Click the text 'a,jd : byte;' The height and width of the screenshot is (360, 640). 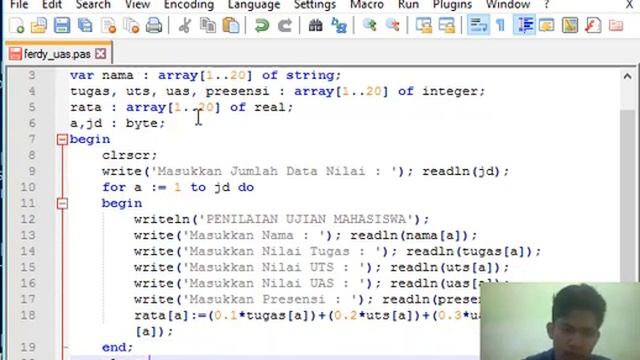click(117, 123)
